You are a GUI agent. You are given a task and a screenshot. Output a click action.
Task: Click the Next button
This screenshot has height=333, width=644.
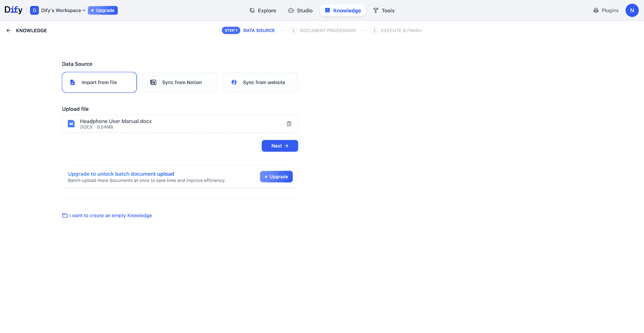(x=280, y=146)
